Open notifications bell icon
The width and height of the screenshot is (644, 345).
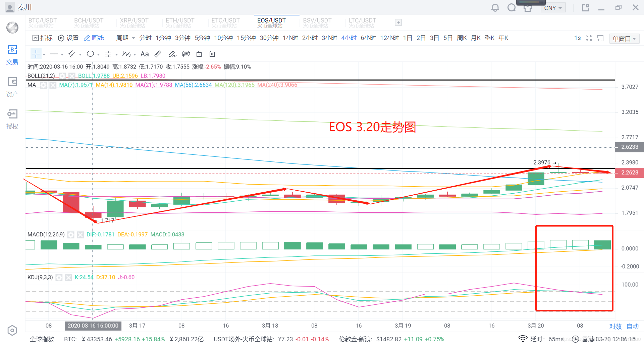point(495,8)
